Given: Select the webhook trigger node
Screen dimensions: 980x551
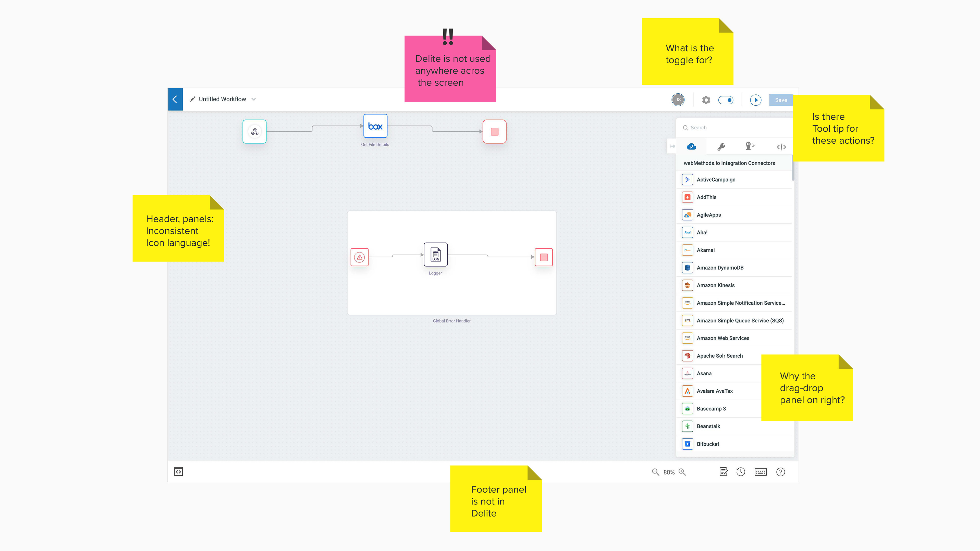Looking at the screenshot, I should (254, 132).
